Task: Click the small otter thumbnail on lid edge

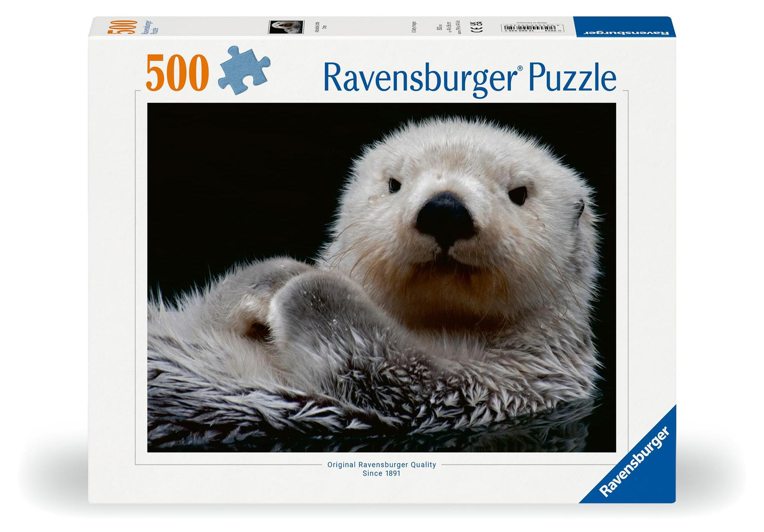Action: click(x=286, y=27)
